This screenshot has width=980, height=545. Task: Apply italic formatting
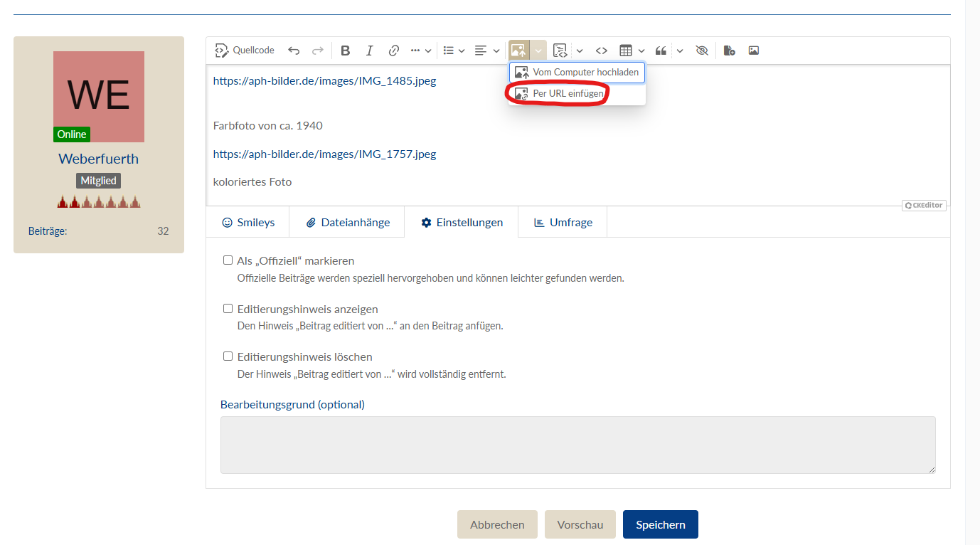pyautogui.click(x=369, y=51)
